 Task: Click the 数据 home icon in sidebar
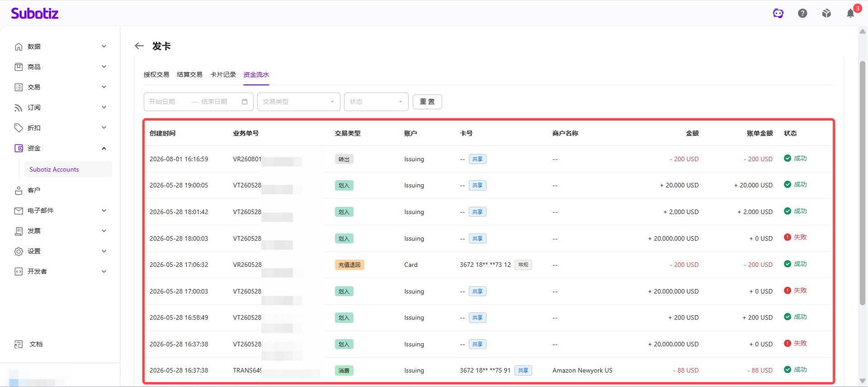(x=19, y=47)
